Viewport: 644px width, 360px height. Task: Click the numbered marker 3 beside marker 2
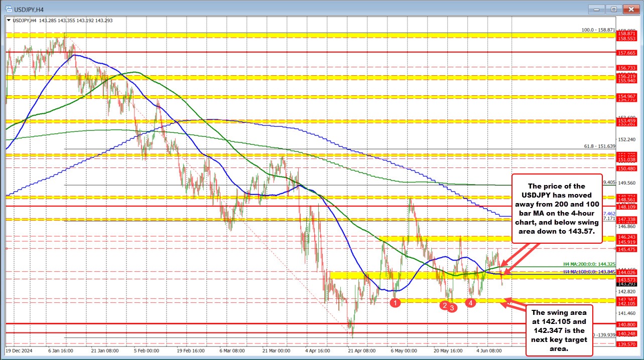pos(451,308)
